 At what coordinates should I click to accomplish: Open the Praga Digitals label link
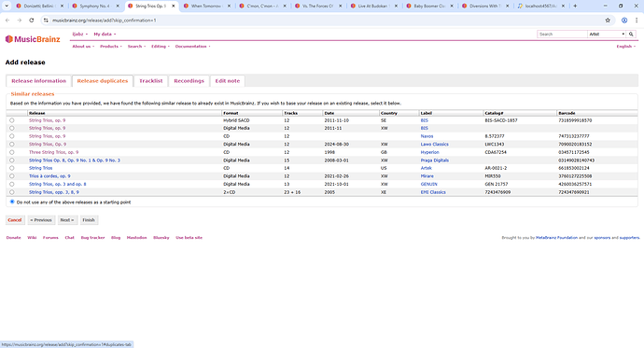coord(435,160)
